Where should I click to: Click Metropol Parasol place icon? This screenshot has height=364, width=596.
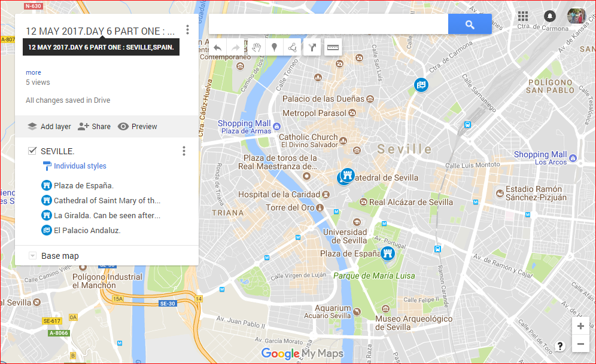click(352, 113)
